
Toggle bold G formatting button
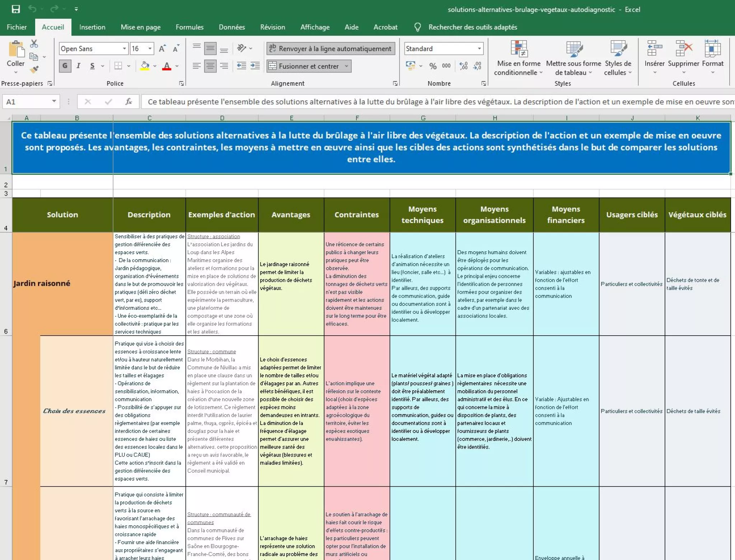(65, 66)
